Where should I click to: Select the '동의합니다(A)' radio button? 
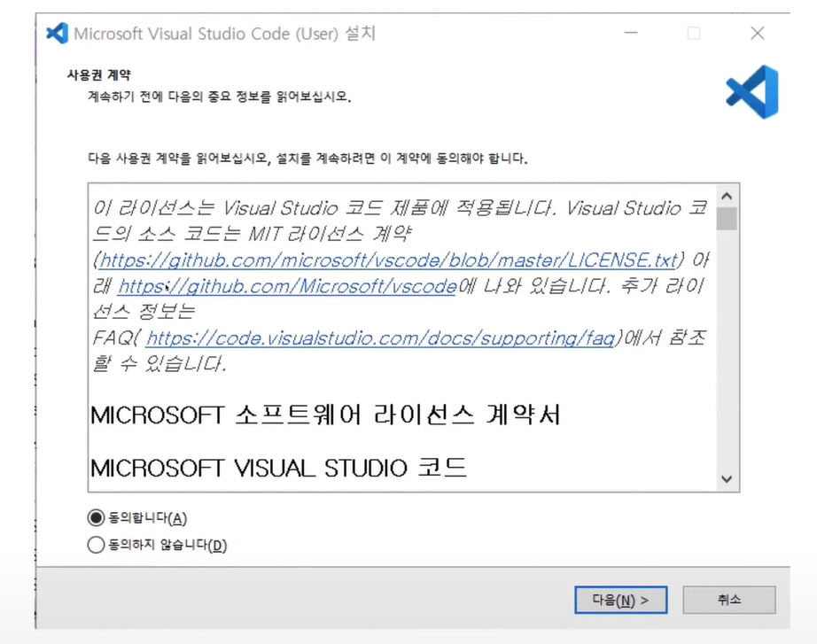click(x=96, y=518)
